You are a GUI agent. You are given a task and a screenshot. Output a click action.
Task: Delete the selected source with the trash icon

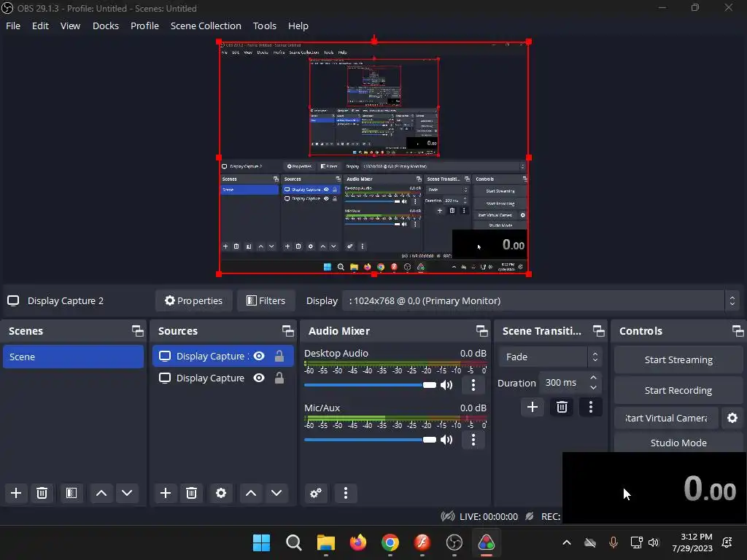click(192, 493)
